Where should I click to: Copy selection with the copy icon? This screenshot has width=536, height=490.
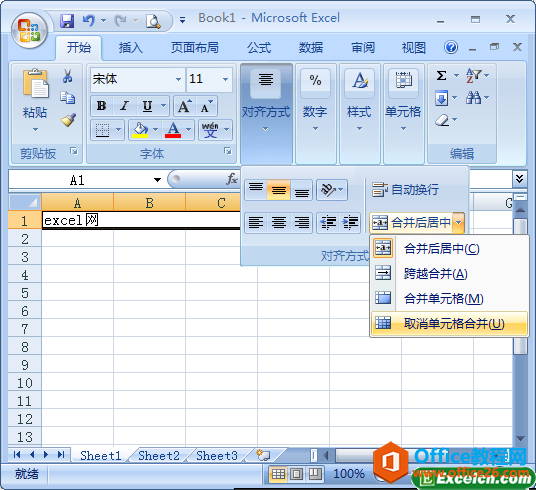(67, 98)
